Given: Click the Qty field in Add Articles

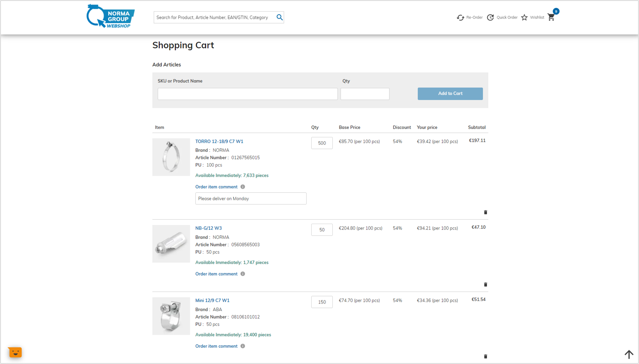Looking at the screenshot, I should tap(365, 94).
